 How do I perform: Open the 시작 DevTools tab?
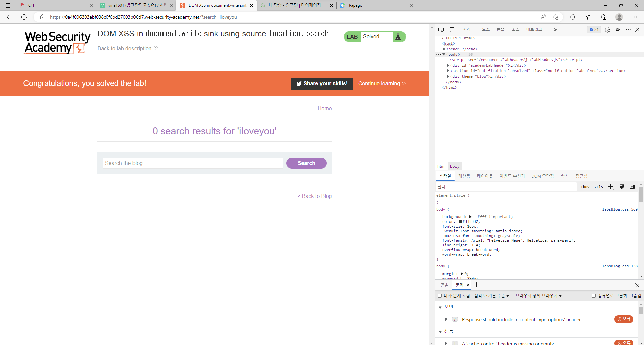coord(467,29)
